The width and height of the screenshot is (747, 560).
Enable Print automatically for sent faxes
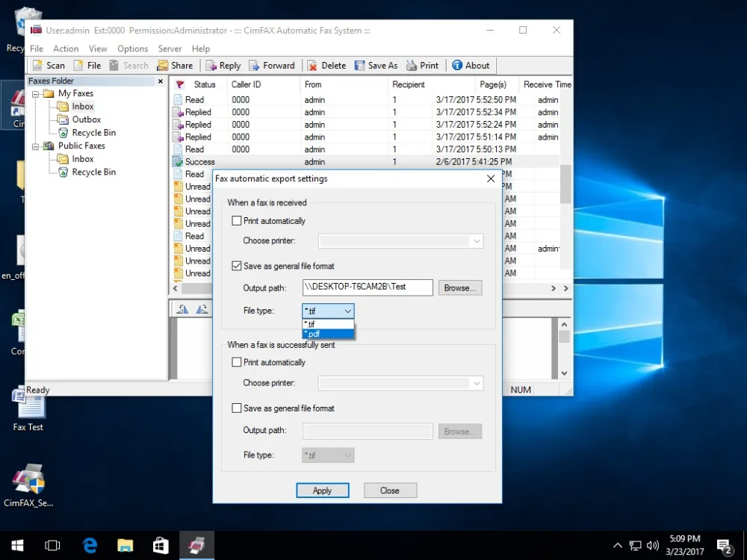[x=237, y=362]
